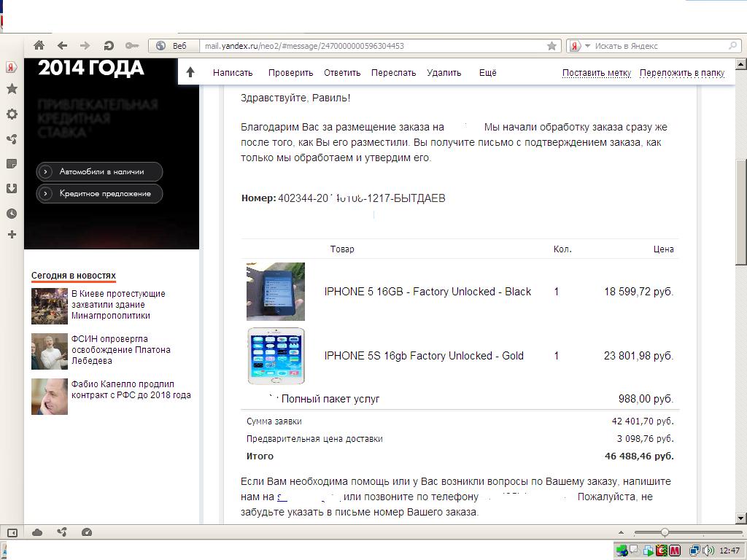The image size is (747, 560).
Task: Open history clock in sidebar
Action: pos(12,214)
